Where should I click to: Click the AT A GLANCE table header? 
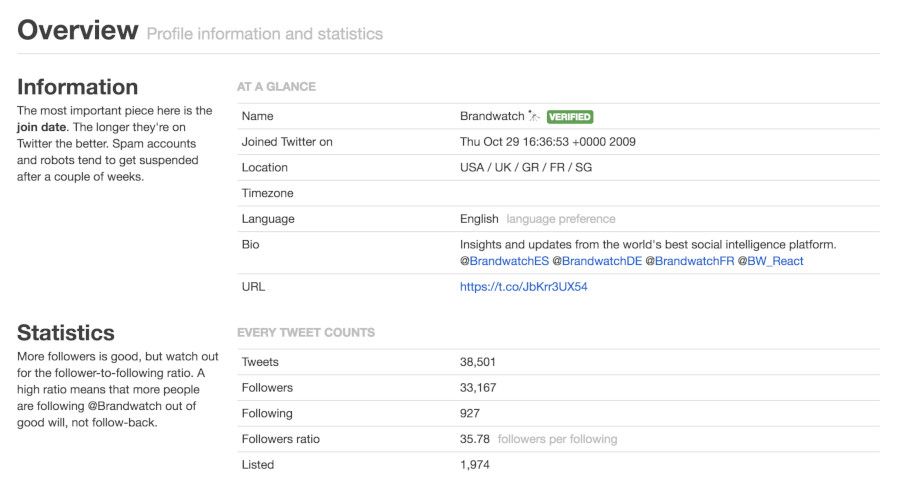[276, 87]
